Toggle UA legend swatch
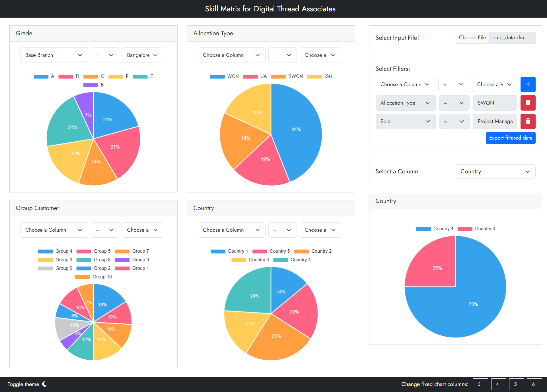The height and width of the screenshot is (392, 547). (250, 76)
